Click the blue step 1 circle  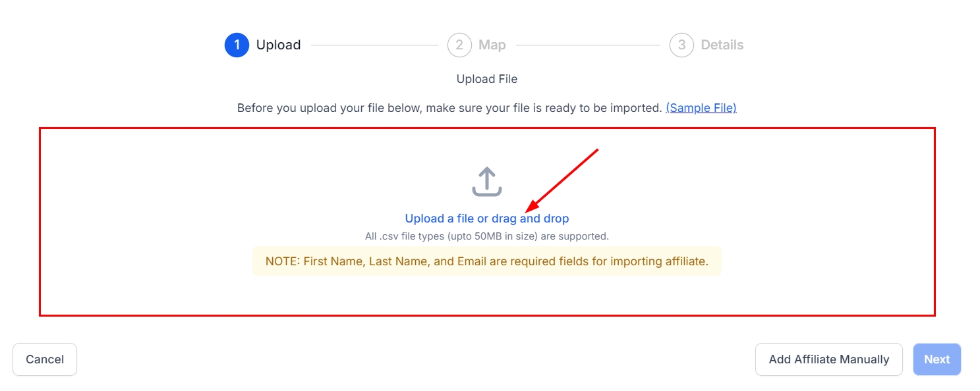click(x=237, y=45)
